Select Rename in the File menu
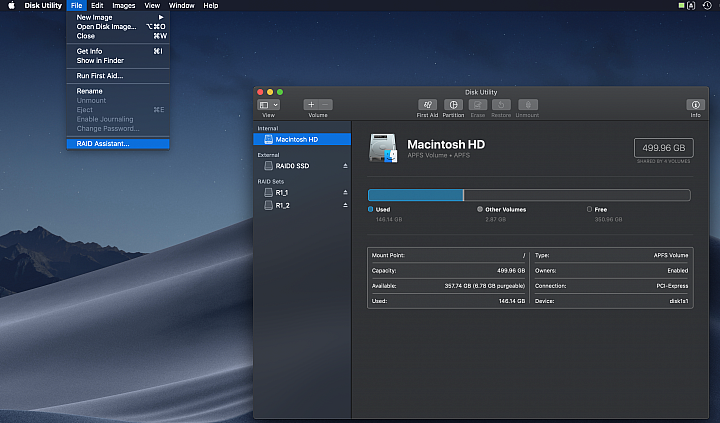The height and width of the screenshot is (423, 720). click(118, 91)
